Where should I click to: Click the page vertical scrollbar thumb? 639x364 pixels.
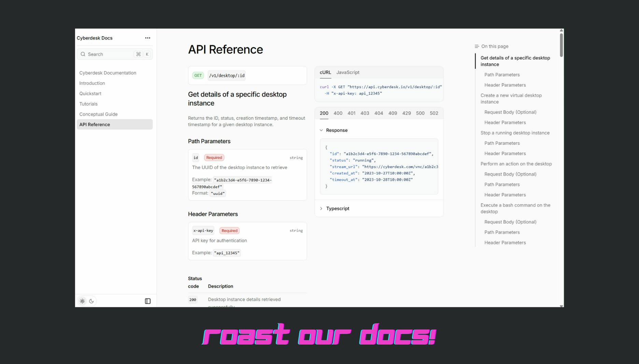(x=562, y=45)
